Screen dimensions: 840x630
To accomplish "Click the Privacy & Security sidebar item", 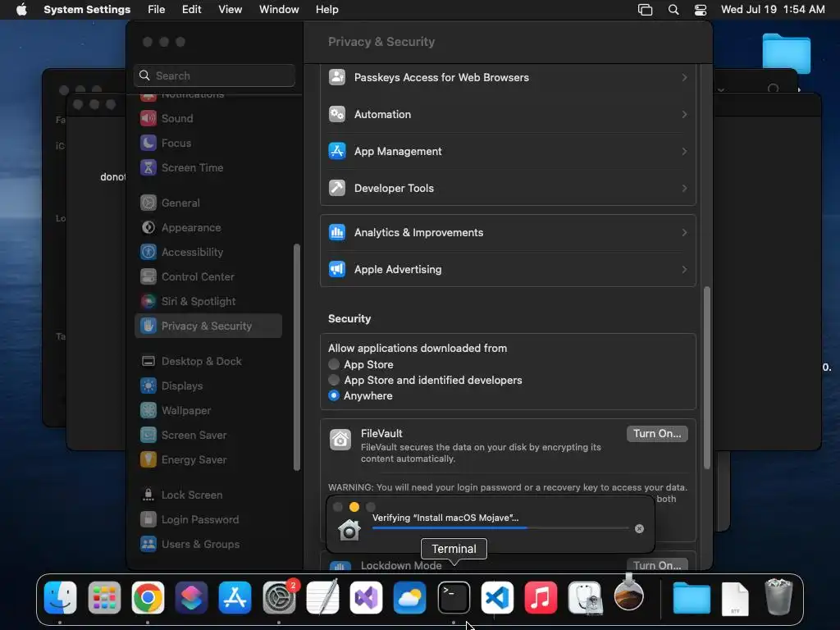I will tap(208, 326).
